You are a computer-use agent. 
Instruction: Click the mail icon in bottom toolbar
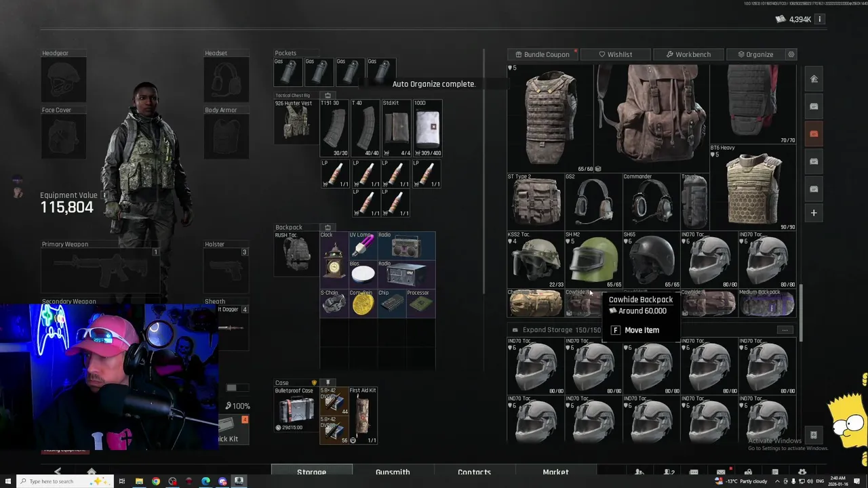[721, 472]
